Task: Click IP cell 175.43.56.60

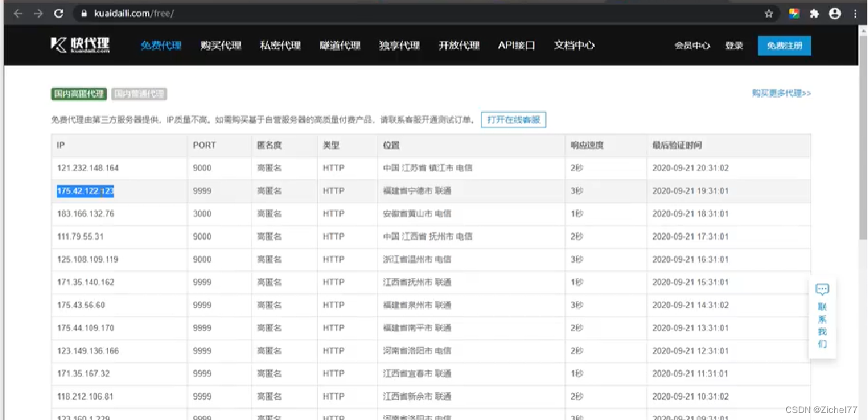Action: pos(81,306)
